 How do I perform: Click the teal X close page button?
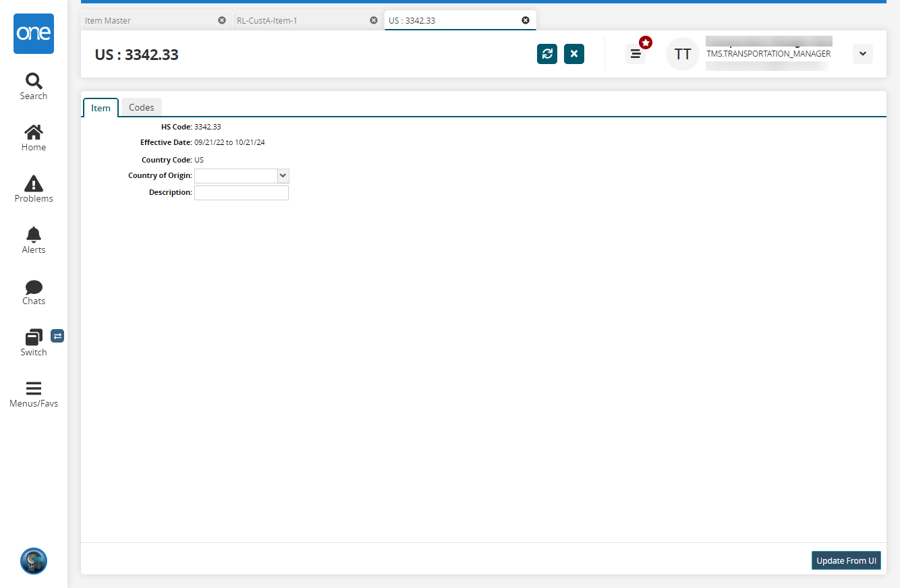point(574,54)
